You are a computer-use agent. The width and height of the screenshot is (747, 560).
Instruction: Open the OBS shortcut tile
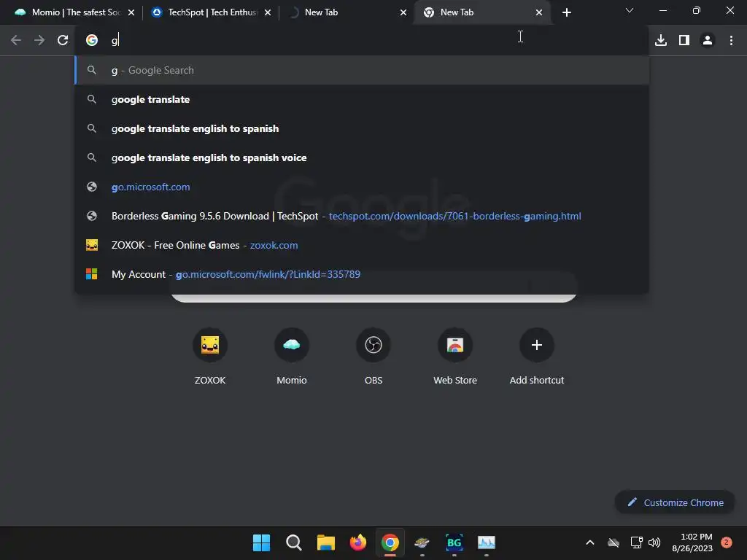pos(373,356)
